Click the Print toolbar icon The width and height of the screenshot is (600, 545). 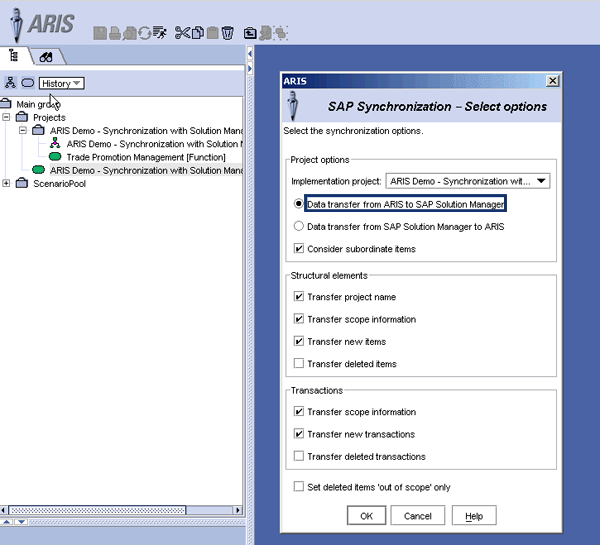pos(115,33)
